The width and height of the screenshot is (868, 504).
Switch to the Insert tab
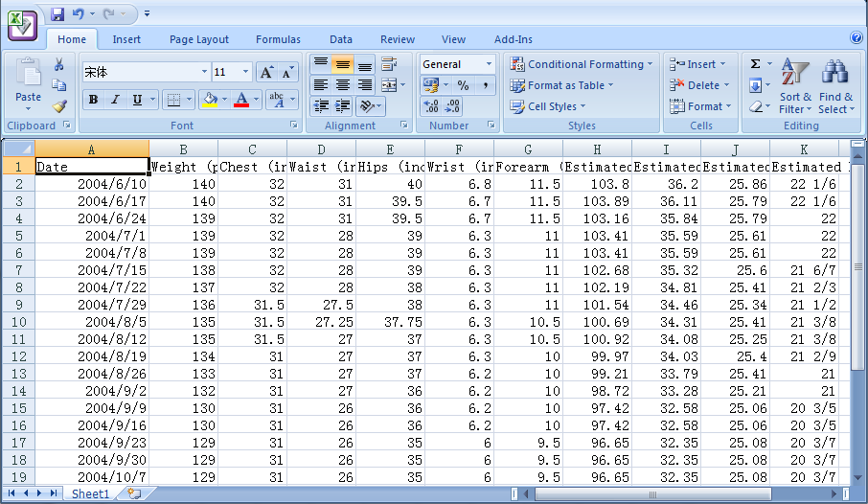coord(126,39)
